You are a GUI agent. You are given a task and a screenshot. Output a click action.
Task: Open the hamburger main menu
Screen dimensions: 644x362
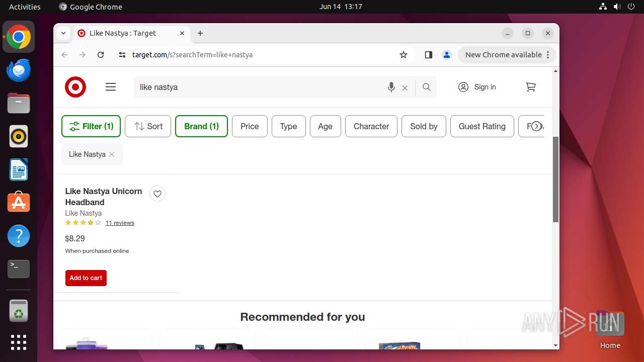coord(111,87)
